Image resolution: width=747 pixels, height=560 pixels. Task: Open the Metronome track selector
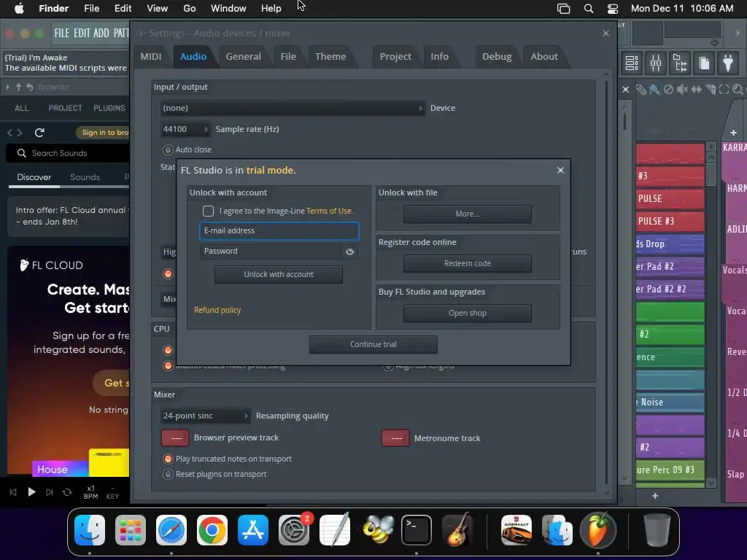pos(395,438)
